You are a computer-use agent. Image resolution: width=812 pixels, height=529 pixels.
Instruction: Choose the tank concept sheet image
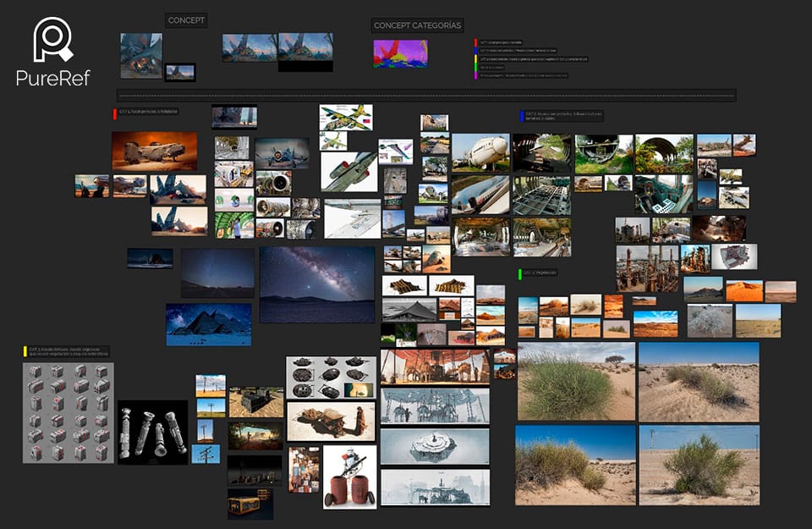coord(332,377)
